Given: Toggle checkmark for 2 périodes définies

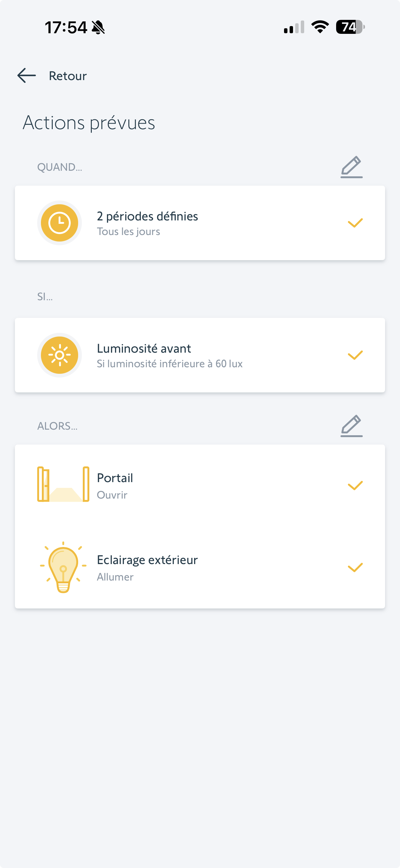Looking at the screenshot, I should point(355,223).
